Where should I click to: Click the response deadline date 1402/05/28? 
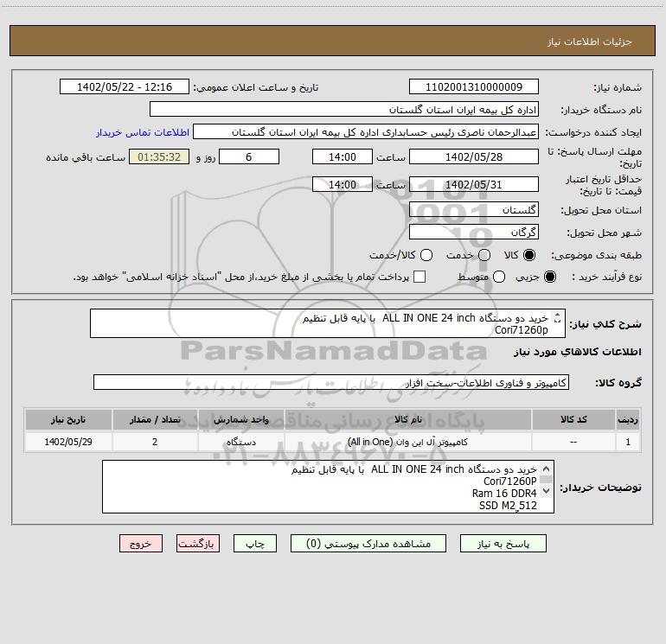pos(474,157)
